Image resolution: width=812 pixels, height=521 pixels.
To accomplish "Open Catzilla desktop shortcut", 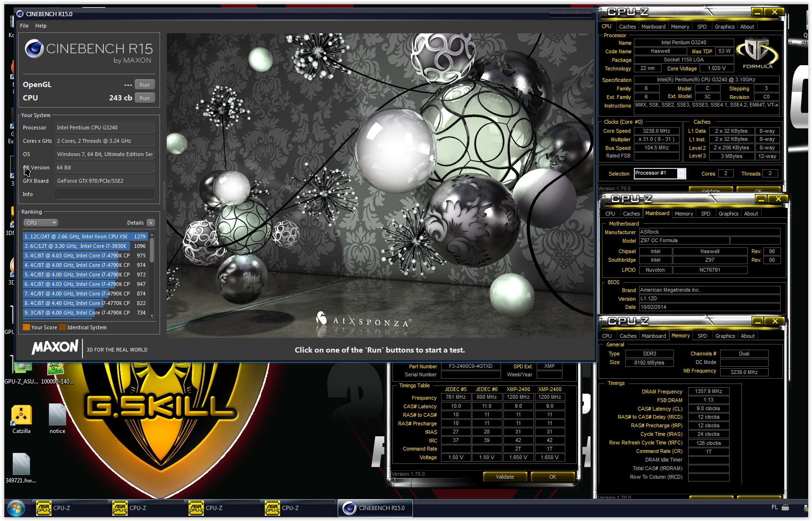I will pyautogui.click(x=21, y=419).
